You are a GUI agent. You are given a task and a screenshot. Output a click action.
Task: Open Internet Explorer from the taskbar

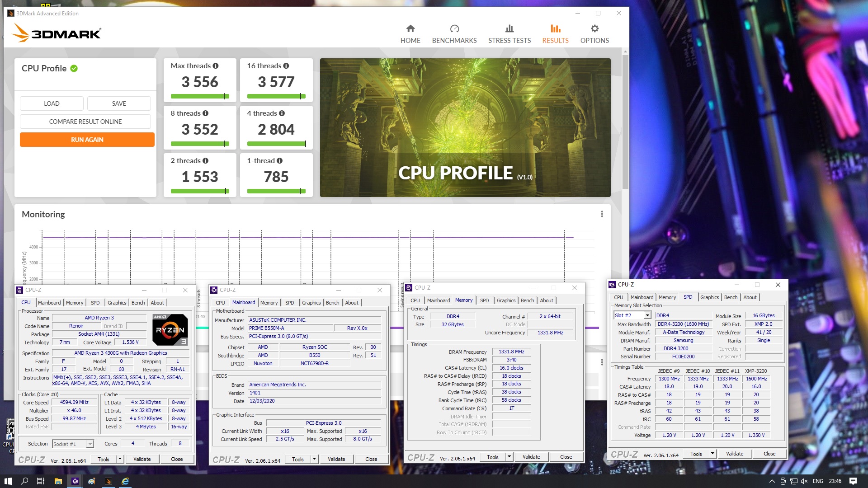[125, 481]
